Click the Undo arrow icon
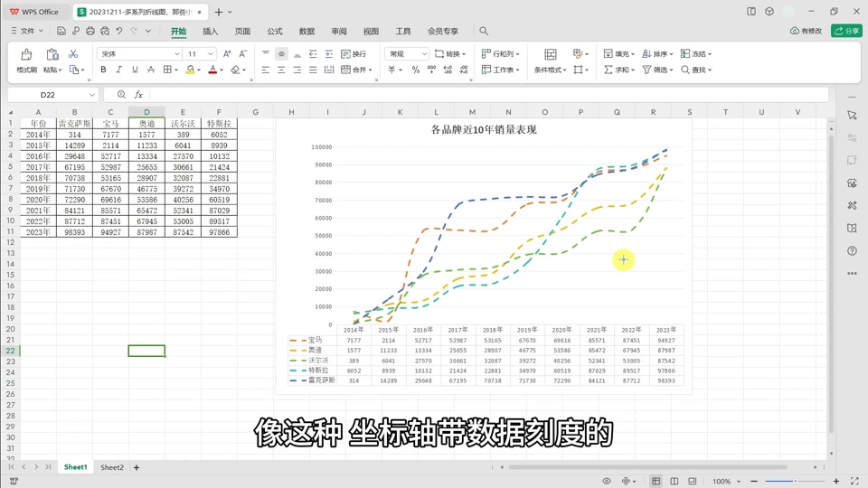 pos(119,31)
